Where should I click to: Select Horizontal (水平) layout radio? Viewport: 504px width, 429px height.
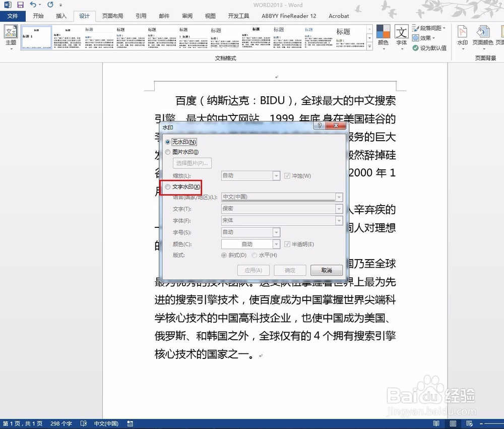(254, 255)
